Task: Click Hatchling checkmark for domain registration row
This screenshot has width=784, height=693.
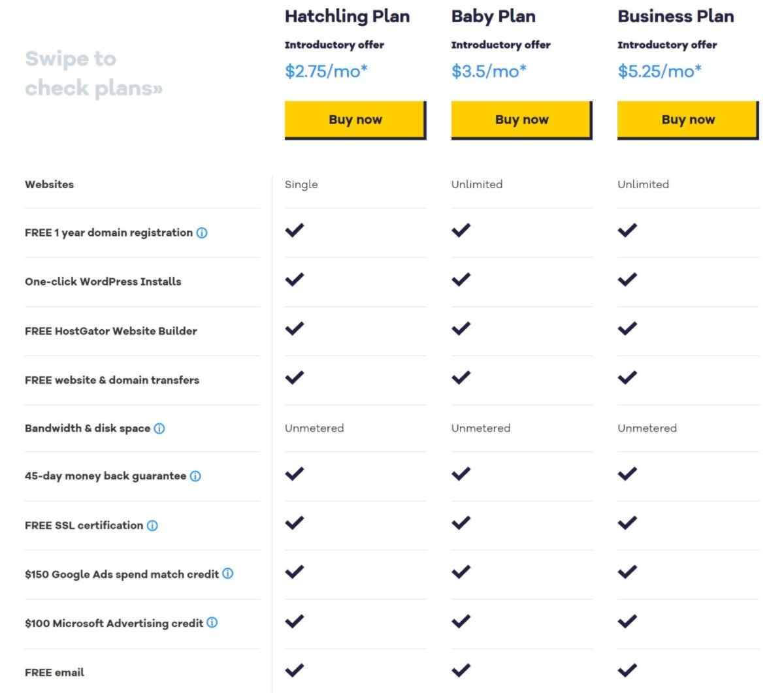Action: [295, 230]
